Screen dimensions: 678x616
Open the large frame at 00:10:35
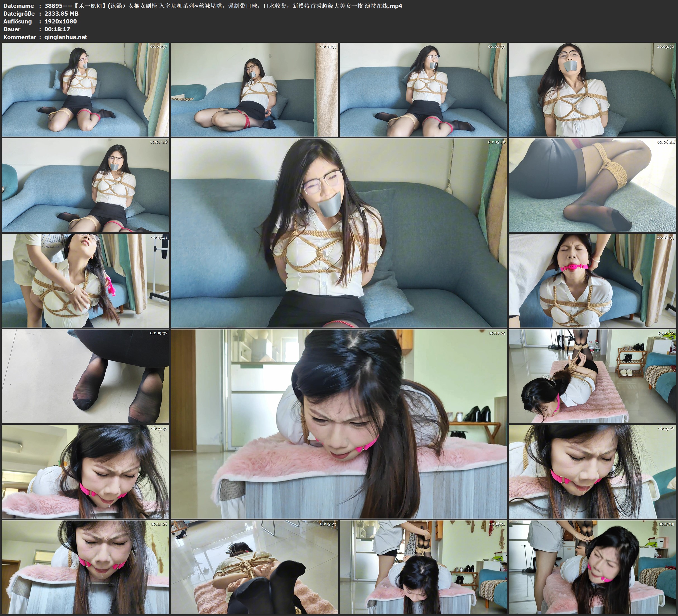point(339,424)
